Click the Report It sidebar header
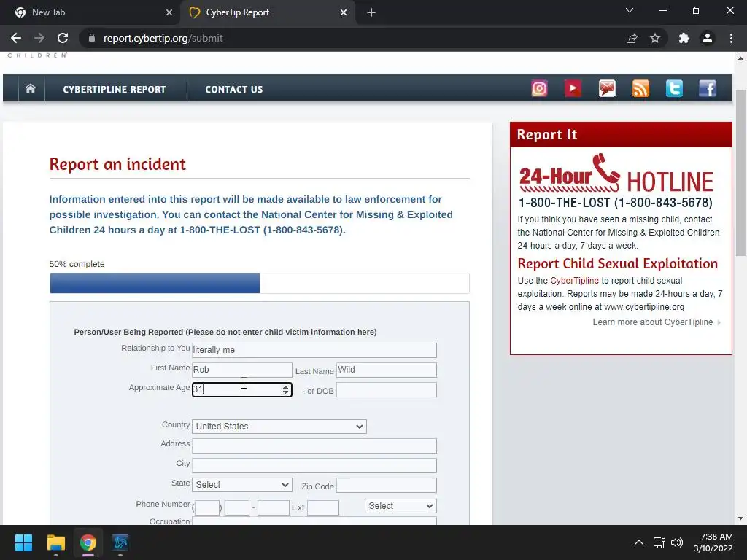This screenshot has width=747, height=560. click(621, 135)
